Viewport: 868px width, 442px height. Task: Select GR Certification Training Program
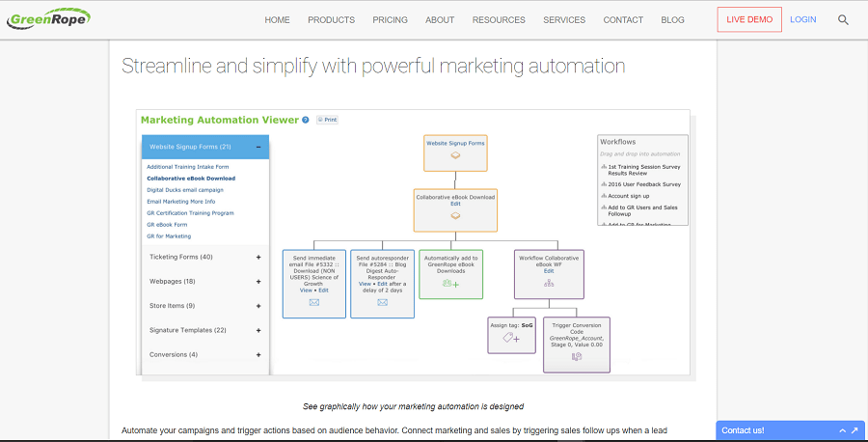(x=190, y=213)
